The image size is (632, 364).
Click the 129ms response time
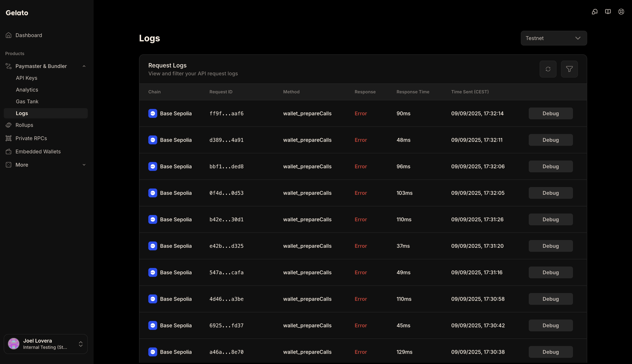[404, 352]
